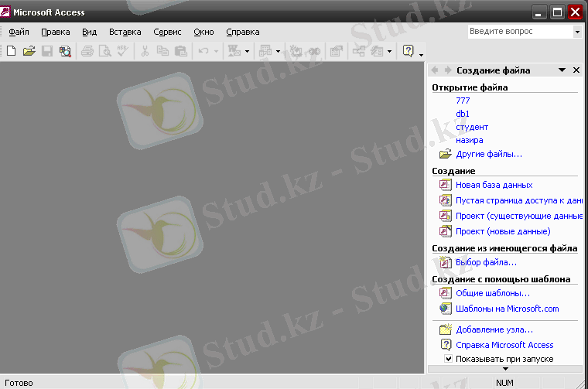This screenshot has width=588, height=389.
Task: Open the task pane title dropdown arrow
Action: click(562, 70)
